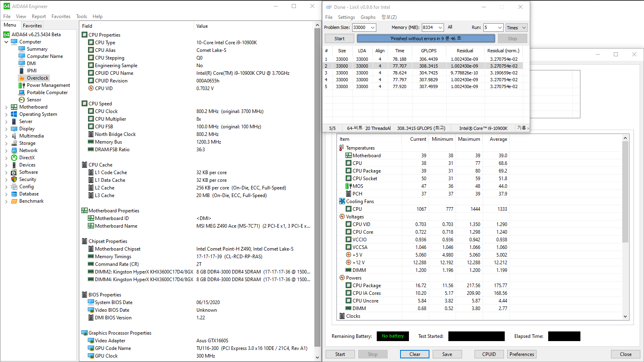Image resolution: width=644 pixels, height=362 pixels.
Task: Click the Operating System Windows icon
Action: pos(14,114)
